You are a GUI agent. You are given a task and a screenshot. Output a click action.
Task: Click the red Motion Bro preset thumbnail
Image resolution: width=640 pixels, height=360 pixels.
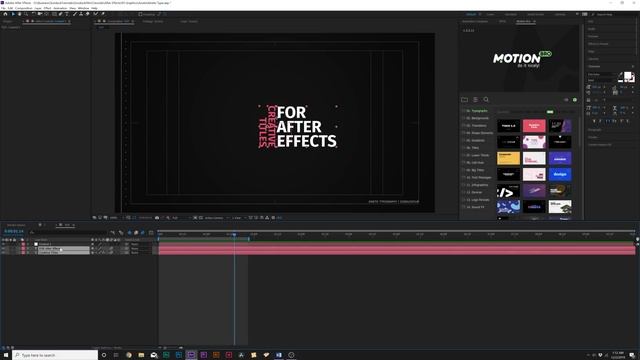[534, 126]
